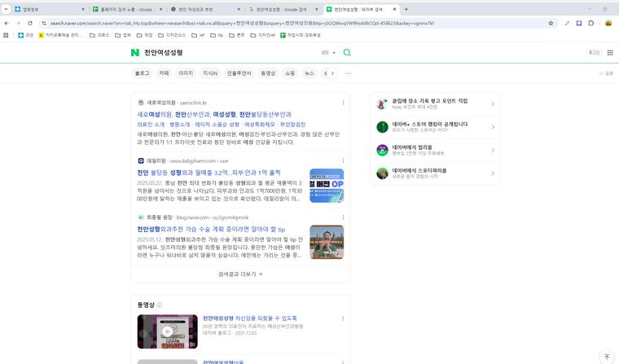Click the 최종필 원장 blog favicon
619x364 pixels.
pyautogui.click(x=141, y=217)
